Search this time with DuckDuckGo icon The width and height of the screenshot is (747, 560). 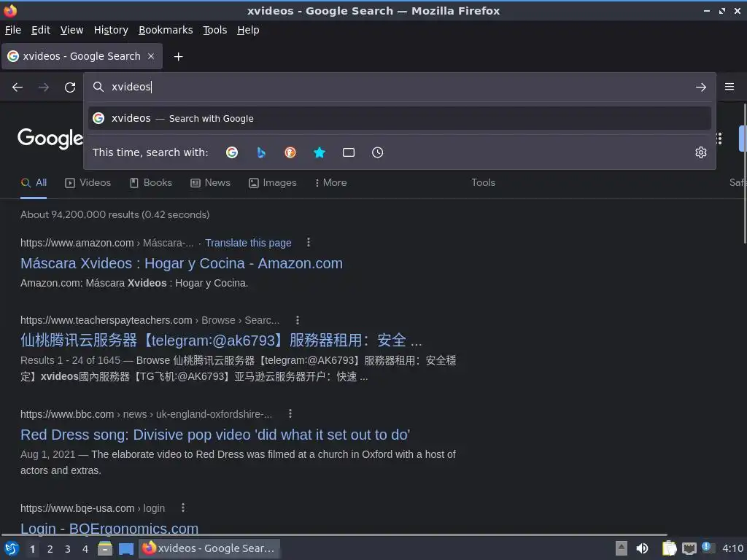click(290, 152)
